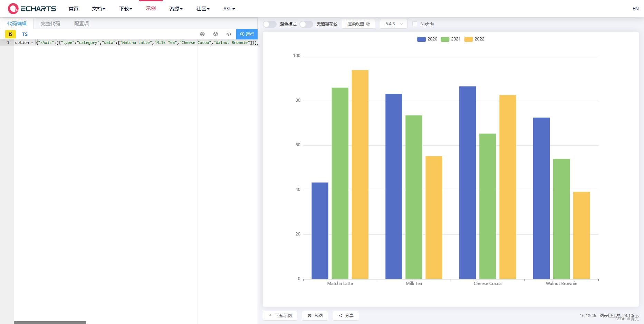The height and width of the screenshot is (324, 644).
Task: Click the 下载示例 download button
Action: pyautogui.click(x=280, y=316)
